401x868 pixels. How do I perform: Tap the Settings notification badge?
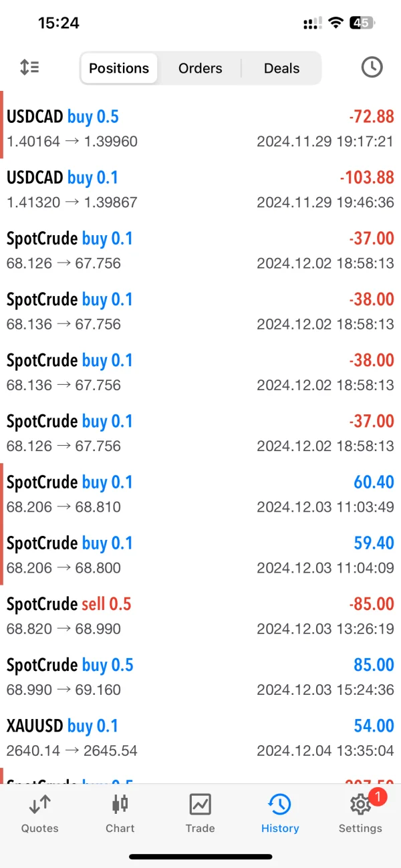click(x=377, y=796)
